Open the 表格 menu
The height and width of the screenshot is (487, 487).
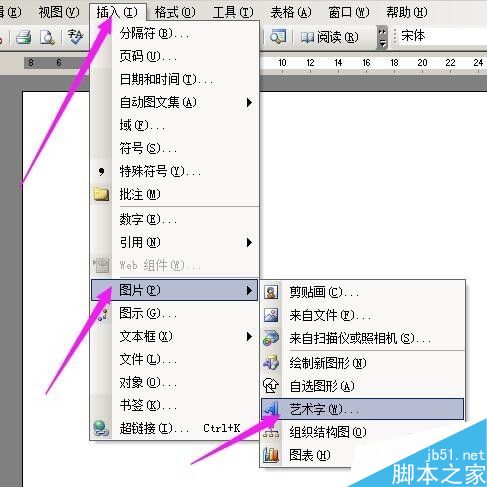tap(290, 12)
